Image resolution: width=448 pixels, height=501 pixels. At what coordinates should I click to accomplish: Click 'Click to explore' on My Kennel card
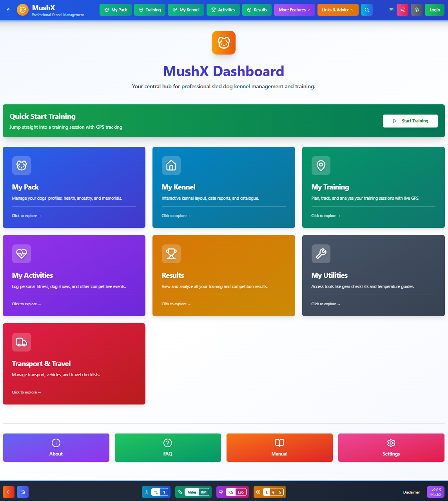pos(176,216)
